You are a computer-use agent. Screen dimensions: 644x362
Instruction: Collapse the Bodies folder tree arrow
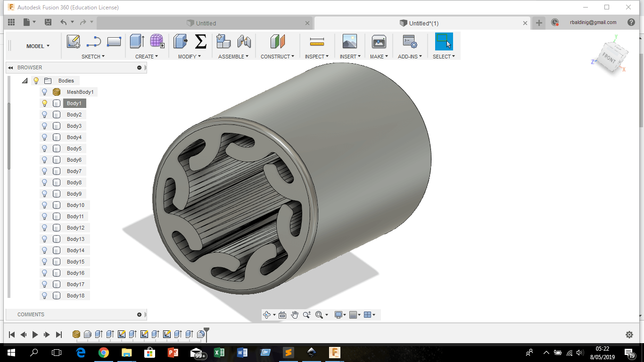pos(25,81)
